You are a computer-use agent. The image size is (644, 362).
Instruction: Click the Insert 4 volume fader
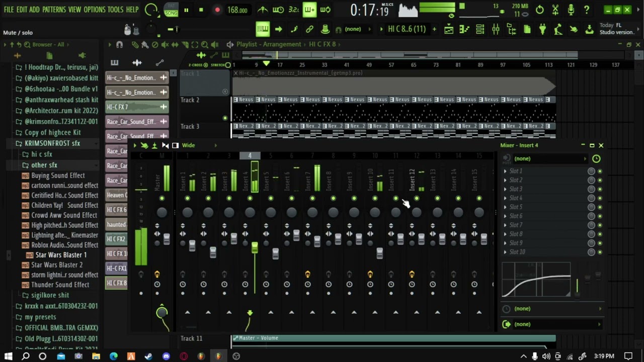pyautogui.click(x=255, y=247)
